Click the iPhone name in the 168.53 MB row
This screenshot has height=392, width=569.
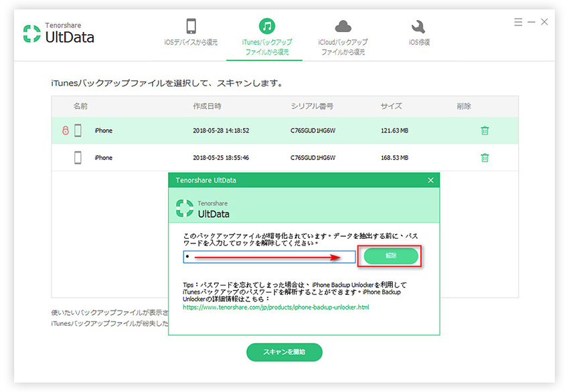point(103,158)
